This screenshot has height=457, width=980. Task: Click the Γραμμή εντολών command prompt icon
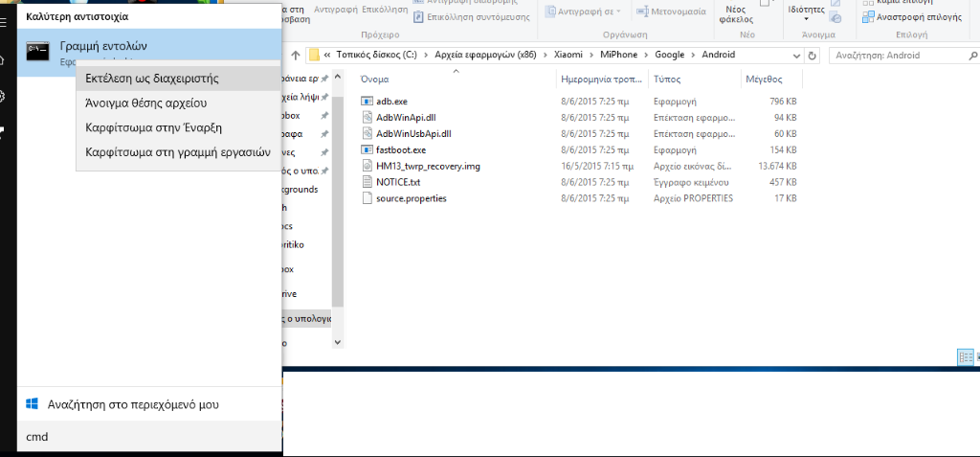pos(39,51)
